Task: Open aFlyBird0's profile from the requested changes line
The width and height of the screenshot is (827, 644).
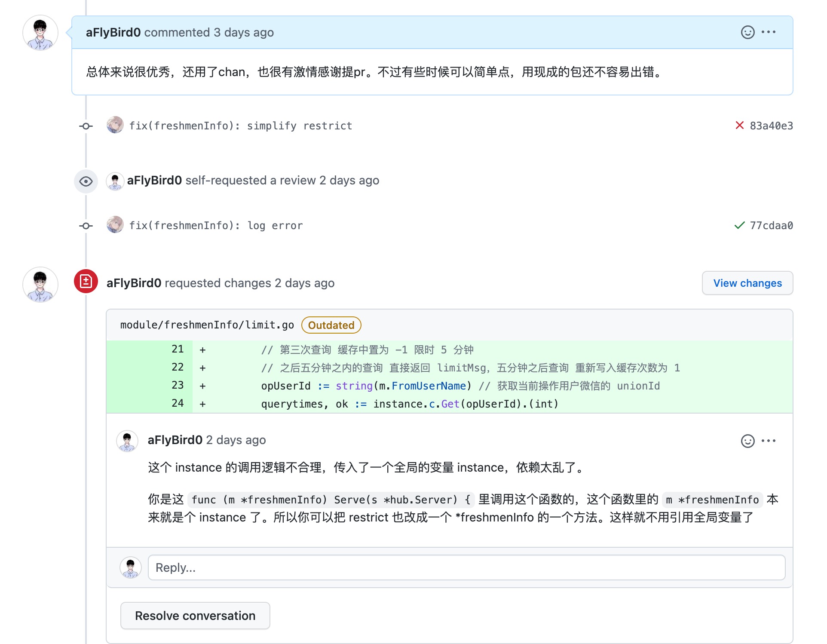Action: pos(133,283)
